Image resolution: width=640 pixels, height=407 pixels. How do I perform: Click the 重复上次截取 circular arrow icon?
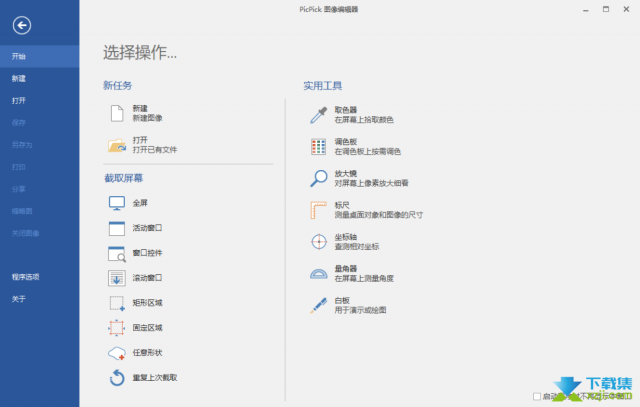(117, 378)
